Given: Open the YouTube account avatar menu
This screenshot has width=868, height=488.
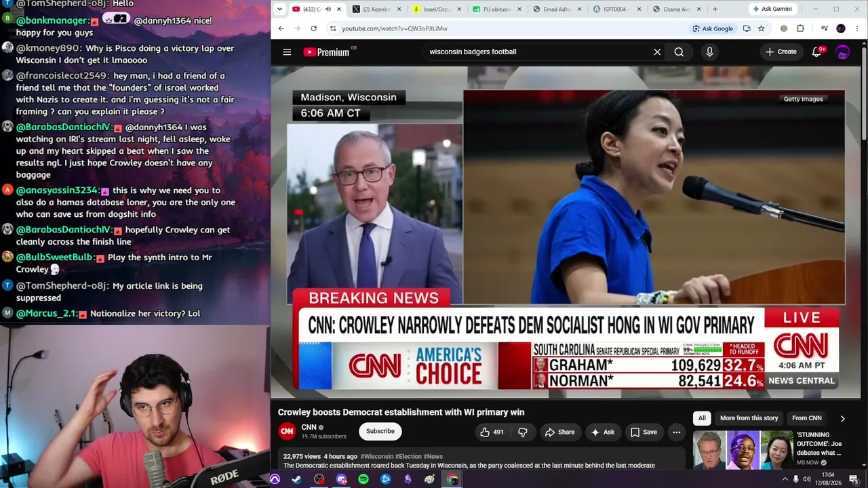Looking at the screenshot, I should pyautogui.click(x=842, y=52).
